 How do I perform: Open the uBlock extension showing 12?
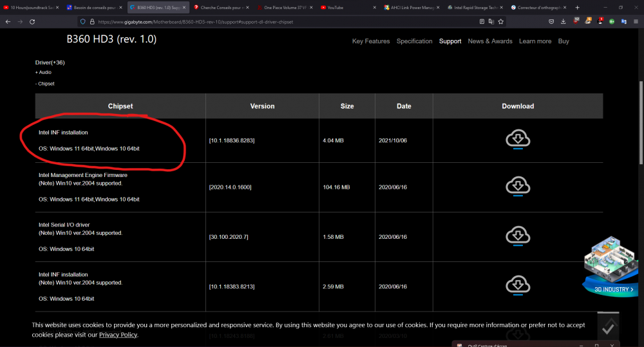tap(576, 21)
